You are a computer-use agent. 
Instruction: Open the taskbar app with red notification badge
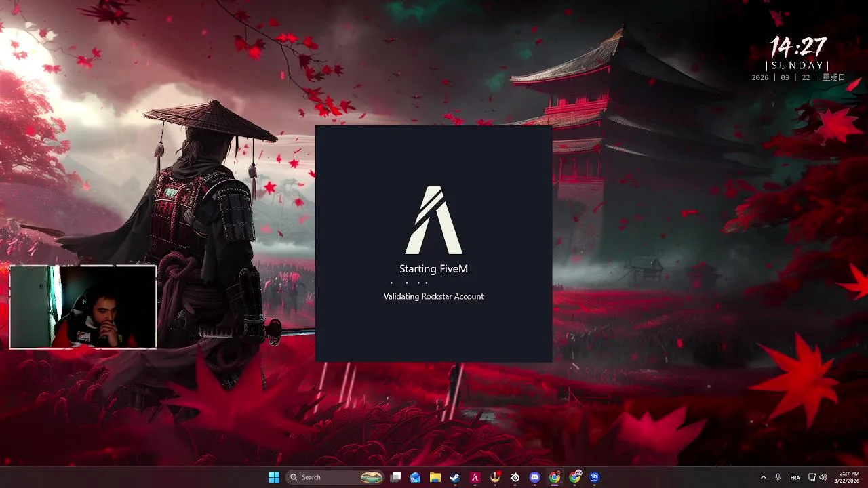496,477
